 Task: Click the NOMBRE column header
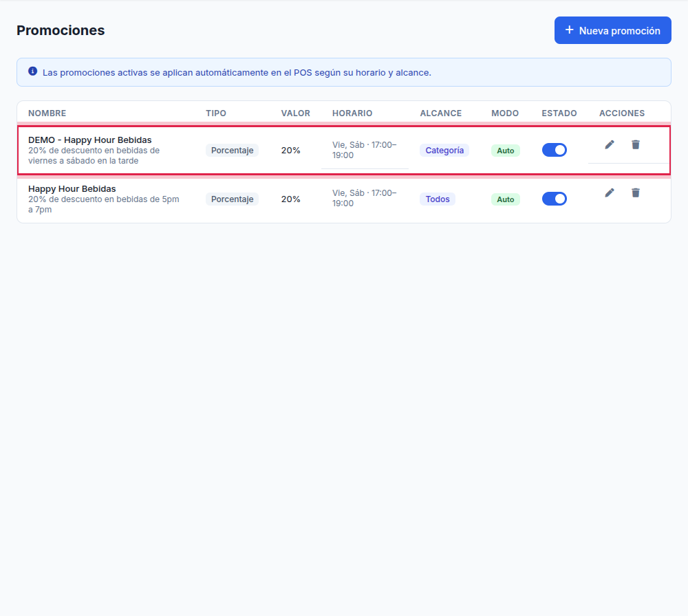pyautogui.click(x=47, y=113)
